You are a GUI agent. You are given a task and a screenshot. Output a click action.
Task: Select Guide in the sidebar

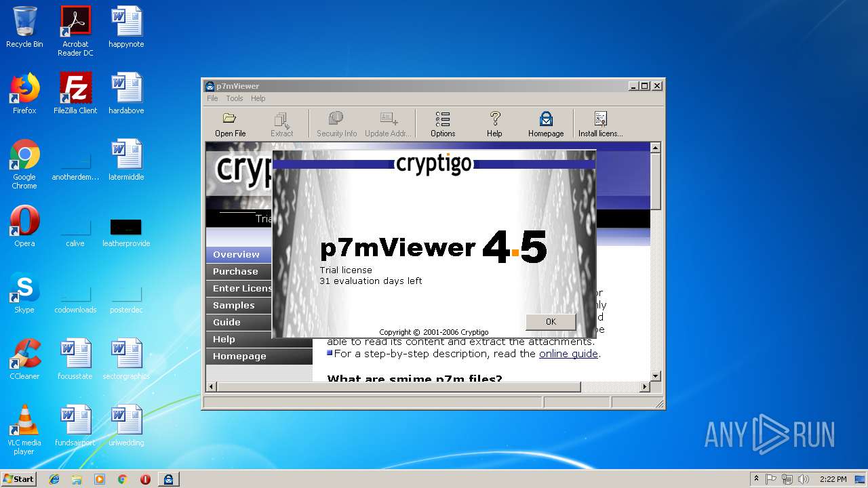tap(239, 323)
